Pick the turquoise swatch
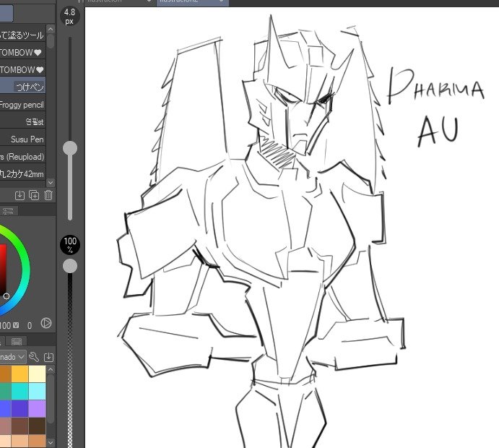This screenshot has width=499, height=448. [19, 392]
